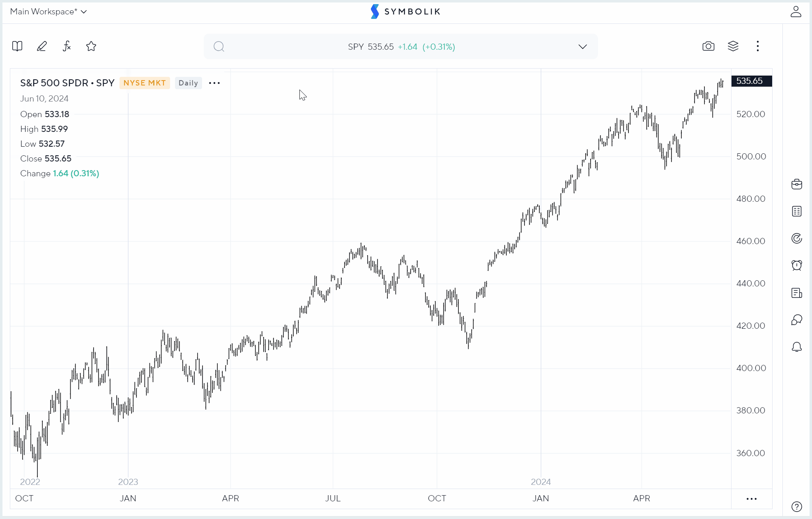Click the 400.00 price axis label
The height and width of the screenshot is (519, 812).
pos(751,368)
